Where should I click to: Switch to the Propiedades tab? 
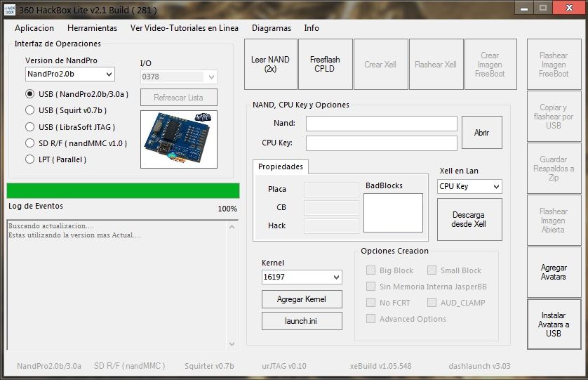[x=281, y=166]
